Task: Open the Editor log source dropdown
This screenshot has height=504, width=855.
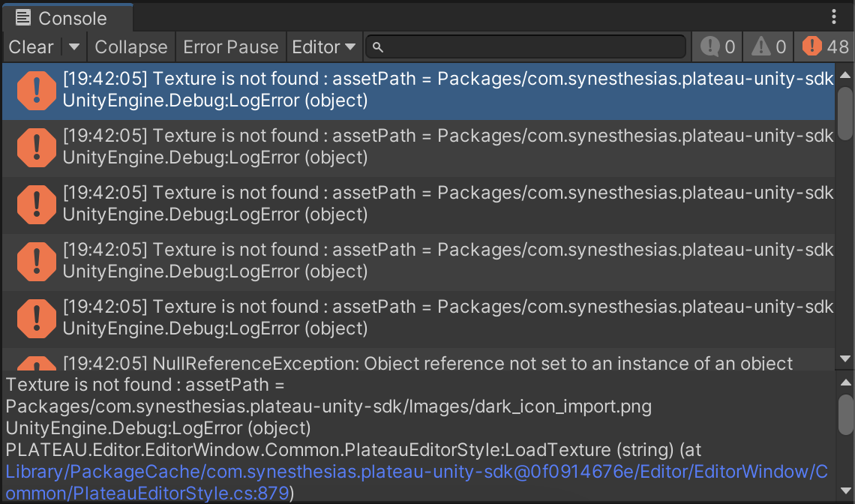Action: click(x=324, y=46)
